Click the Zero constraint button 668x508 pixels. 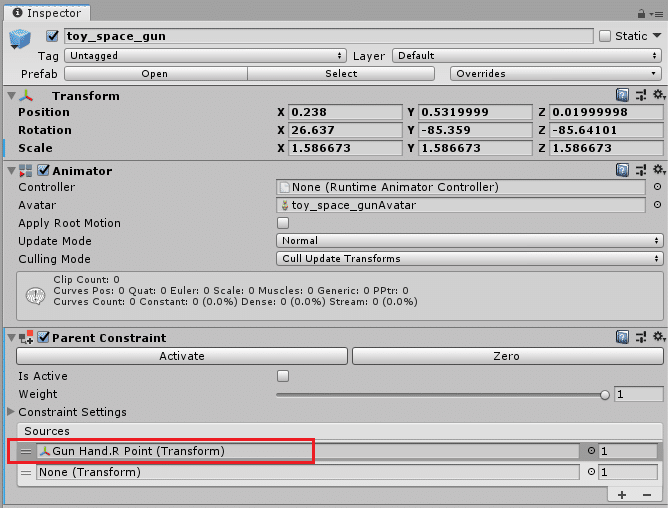(507, 356)
